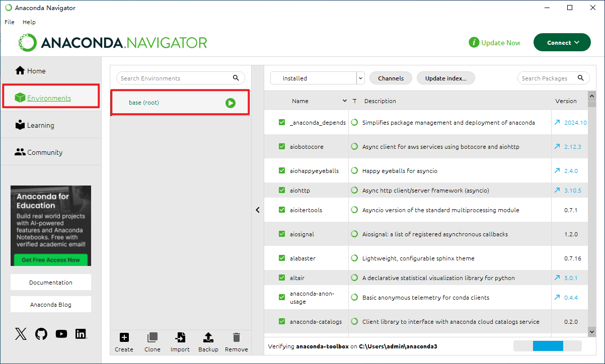Collapse the environments panel with left chevron
This screenshot has height=364, width=605.
[257, 210]
